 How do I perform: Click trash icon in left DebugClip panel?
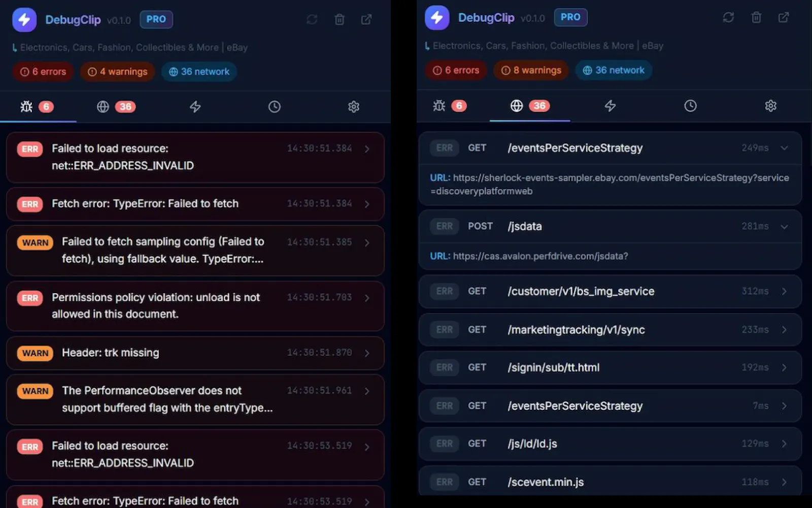click(x=340, y=19)
